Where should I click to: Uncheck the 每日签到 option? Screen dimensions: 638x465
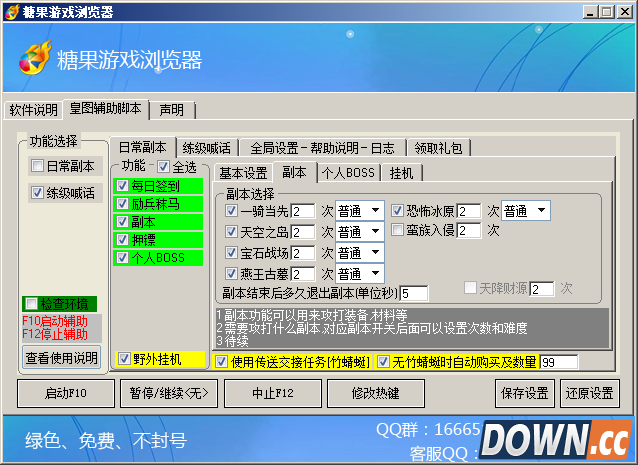pyautogui.click(x=122, y=186)
